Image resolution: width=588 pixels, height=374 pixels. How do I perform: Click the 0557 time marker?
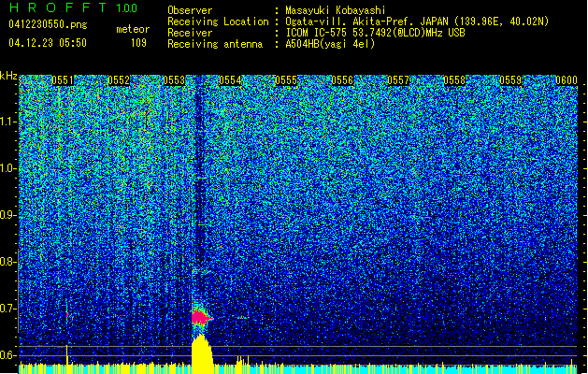(x=398, y=80)
